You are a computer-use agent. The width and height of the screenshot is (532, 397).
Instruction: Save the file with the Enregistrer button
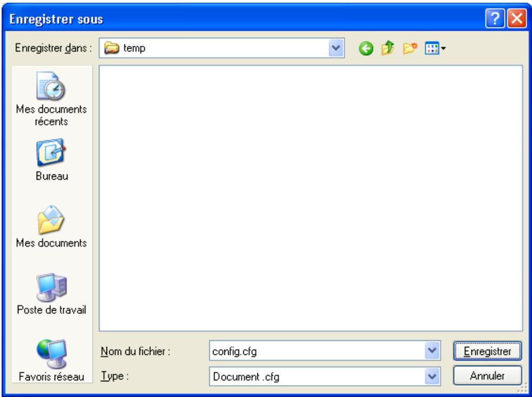(x=488, y=352)
